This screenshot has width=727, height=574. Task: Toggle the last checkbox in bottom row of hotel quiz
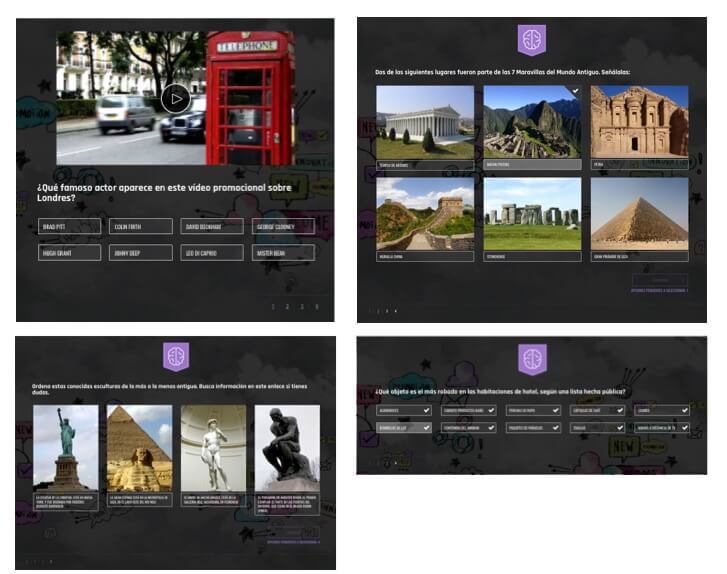[x=684, y=428]
